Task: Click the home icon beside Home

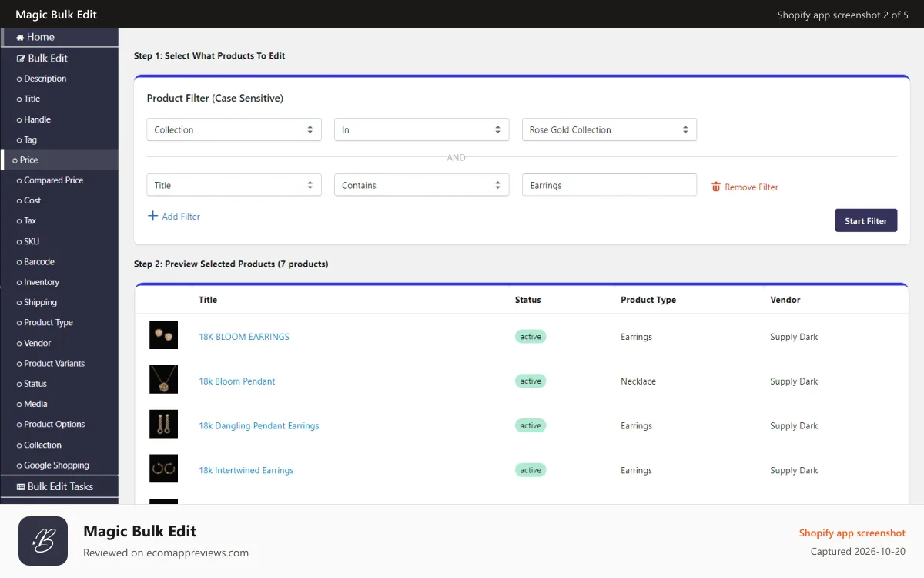Action: (20, 37)
